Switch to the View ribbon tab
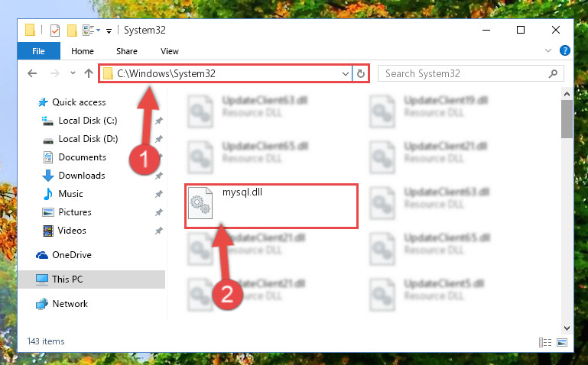The image size is (588, 365). coord(170,51)
